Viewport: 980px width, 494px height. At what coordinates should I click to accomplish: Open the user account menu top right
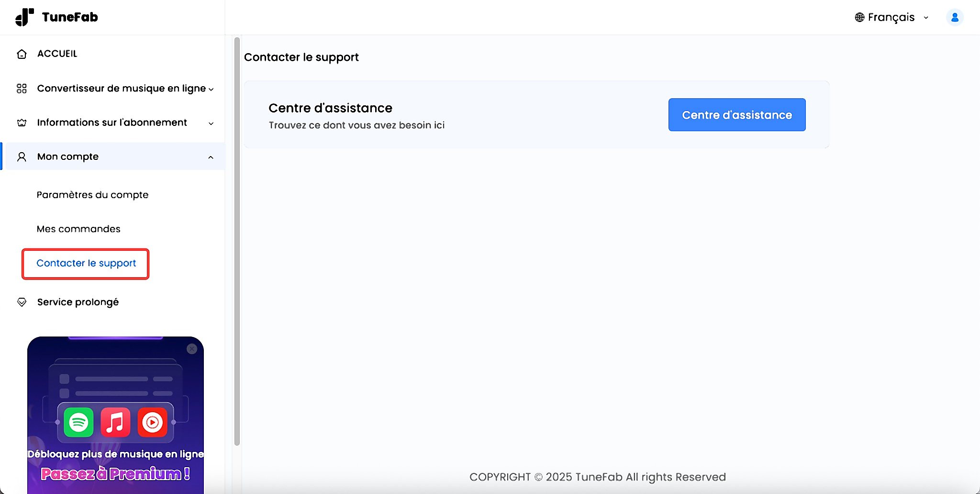point(955,17)
